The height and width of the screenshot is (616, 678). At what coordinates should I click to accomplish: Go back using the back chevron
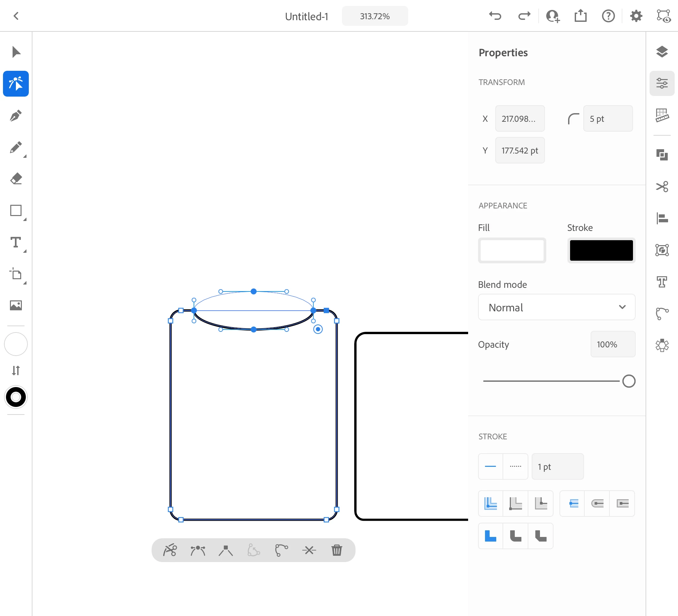pyautogui.click(x=16, y=16)
